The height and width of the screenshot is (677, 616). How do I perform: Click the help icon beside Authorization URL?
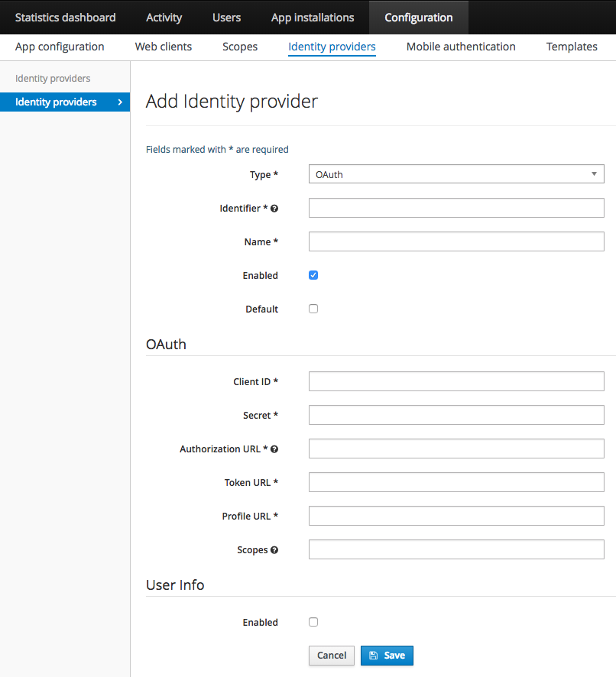pos(274,449)
